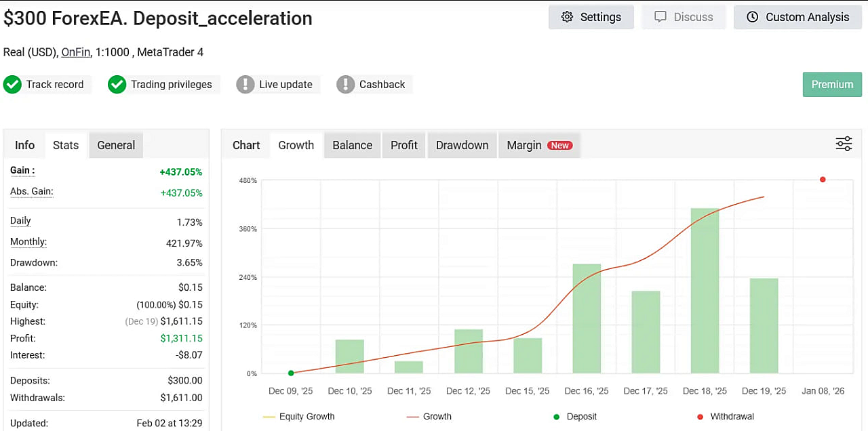The width and height of the screenshot is (868, 431).
Task: Click the Discuss speech bubble icon
Action: click(x=660, y=17)
